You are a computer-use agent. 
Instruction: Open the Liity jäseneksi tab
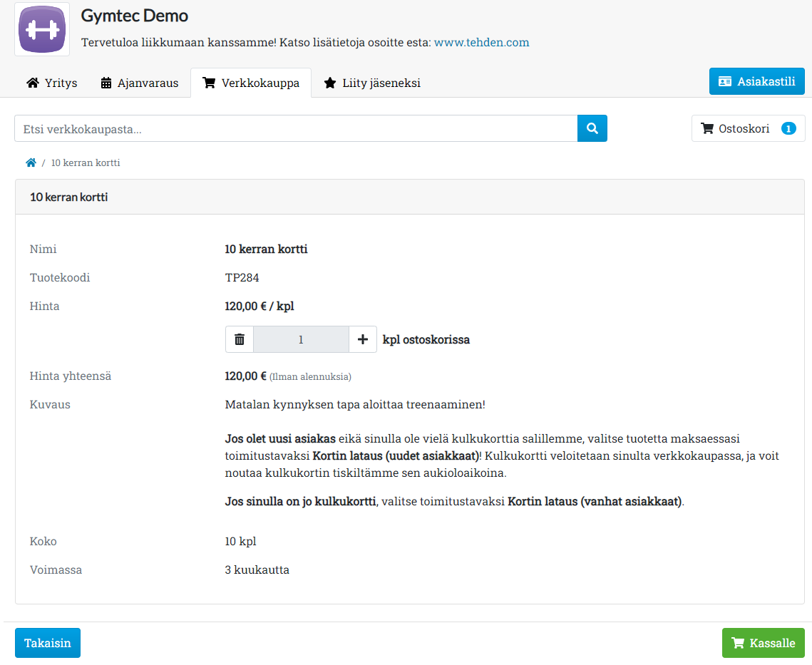372,83
